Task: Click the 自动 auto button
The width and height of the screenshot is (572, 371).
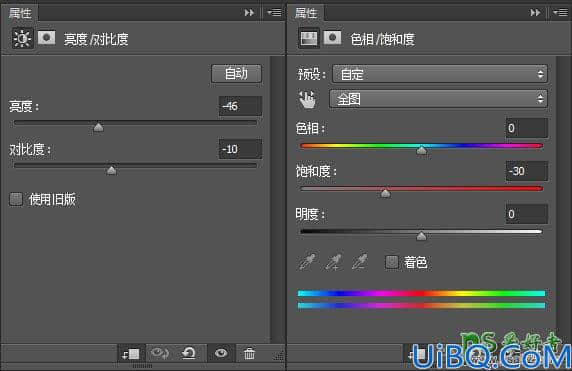Action: coord(236,74)
